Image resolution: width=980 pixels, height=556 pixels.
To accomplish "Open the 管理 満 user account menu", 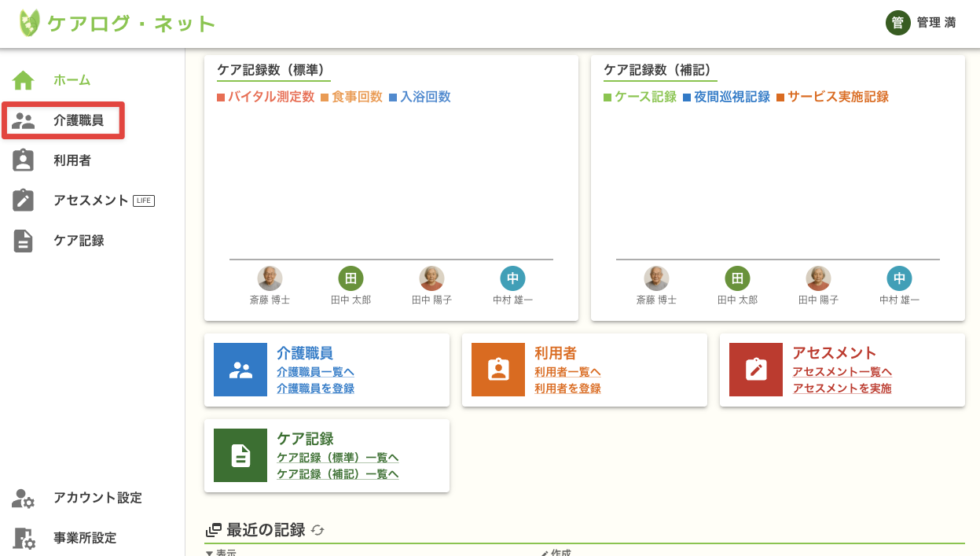I will (x=921, y=23).
